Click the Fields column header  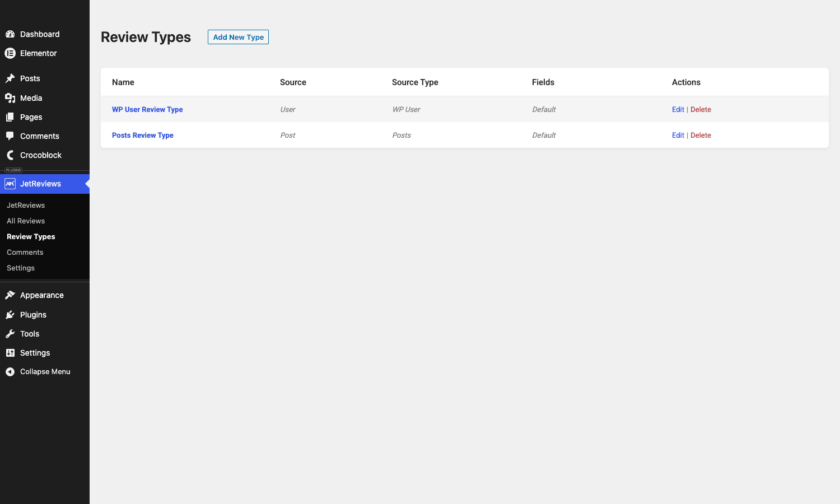click(x=543, y=82)
